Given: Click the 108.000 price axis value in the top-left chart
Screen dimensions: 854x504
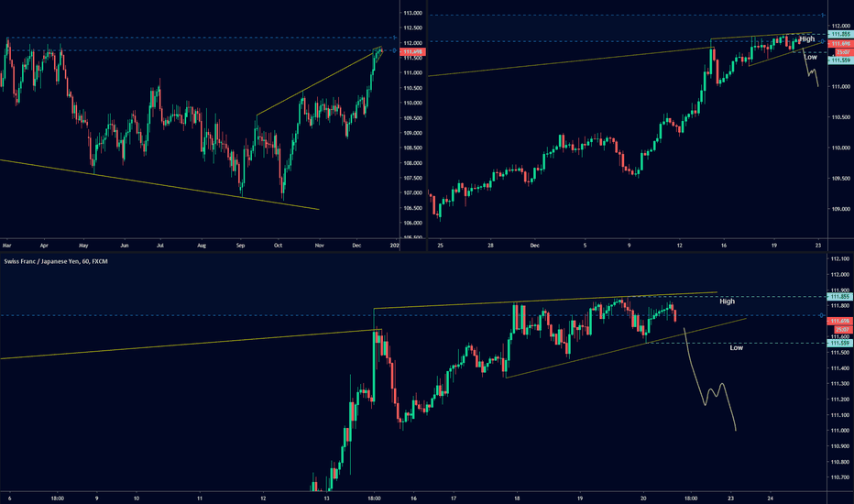Looking at the screenshot, I should tap(412, 163).
